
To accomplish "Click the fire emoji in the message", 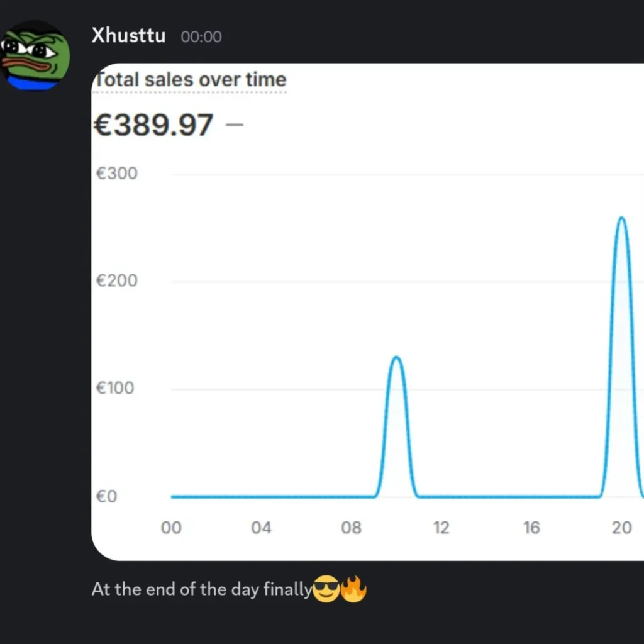I will (353, 590).
